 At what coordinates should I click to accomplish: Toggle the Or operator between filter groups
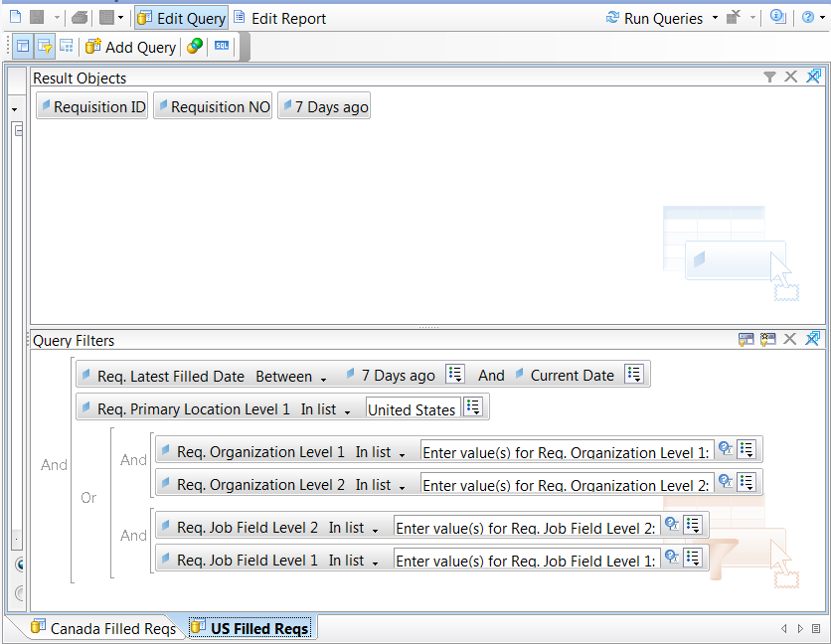[88, 498]
